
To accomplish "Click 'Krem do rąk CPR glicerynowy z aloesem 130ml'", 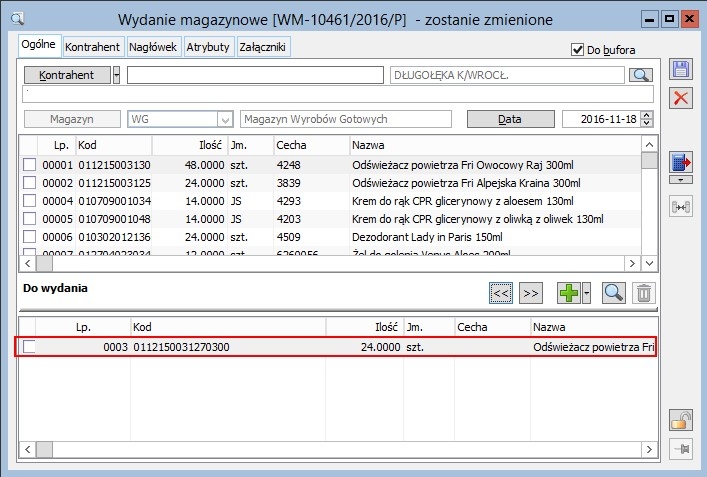I will pos(463,201).
